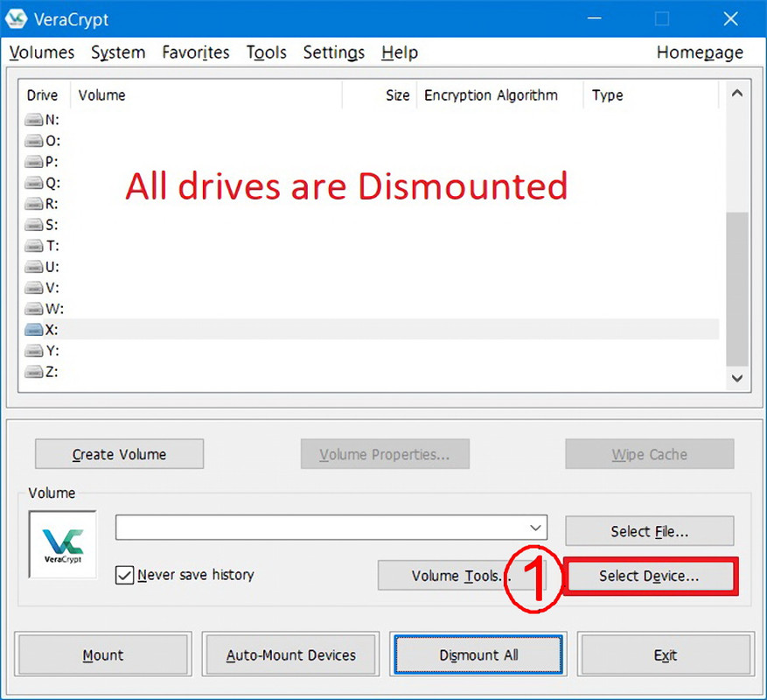The width and height of the screenshot is (767, 700).
Task: Click the drive icon for Z:
Action: [x=34, y=372]
